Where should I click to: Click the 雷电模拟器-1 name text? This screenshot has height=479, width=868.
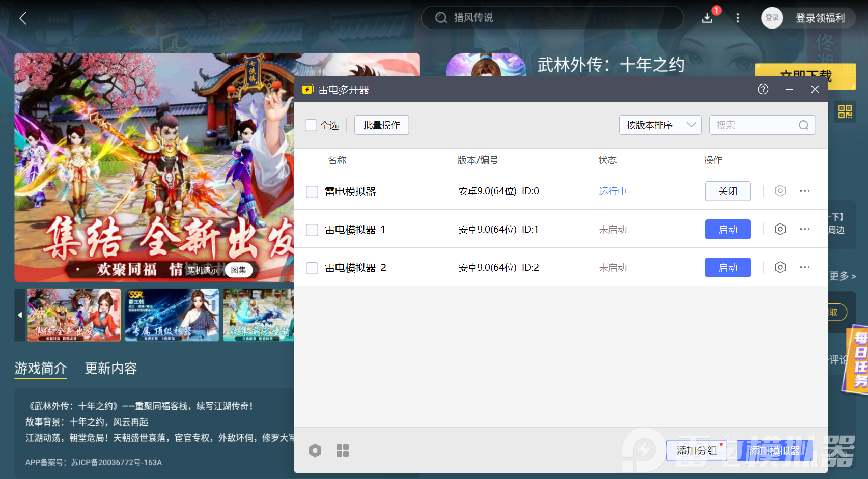coord(355,230)
